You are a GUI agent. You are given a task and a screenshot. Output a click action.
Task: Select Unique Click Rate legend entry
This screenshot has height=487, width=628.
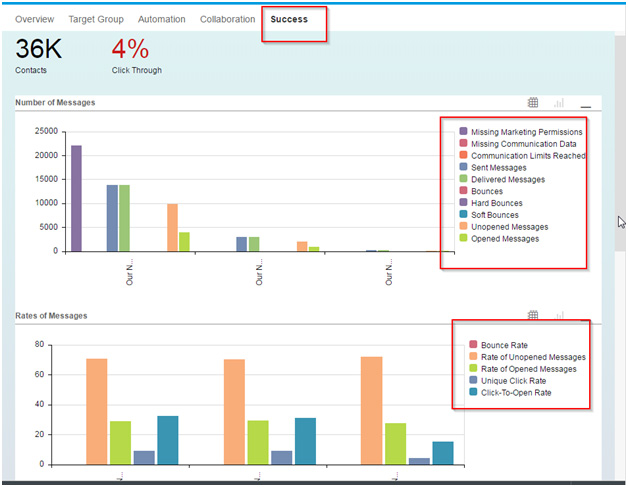tap(508, 380)
